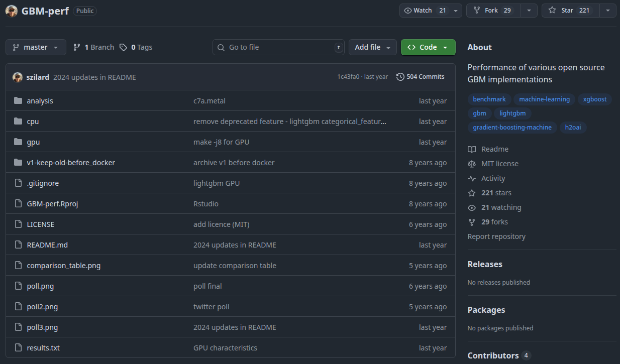Click the file icon beside results.txt
This screenshot has width=620, height=364.
click(18, 348)
